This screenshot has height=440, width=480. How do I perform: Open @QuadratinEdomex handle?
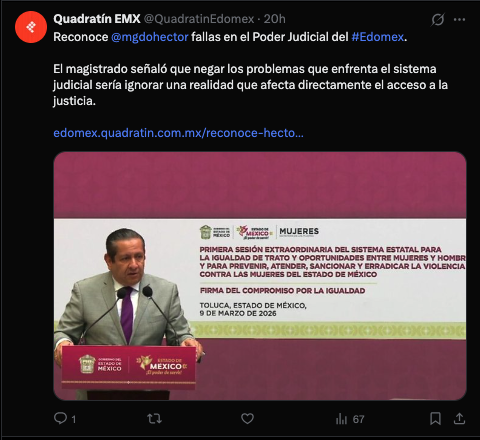click(199, 19)
